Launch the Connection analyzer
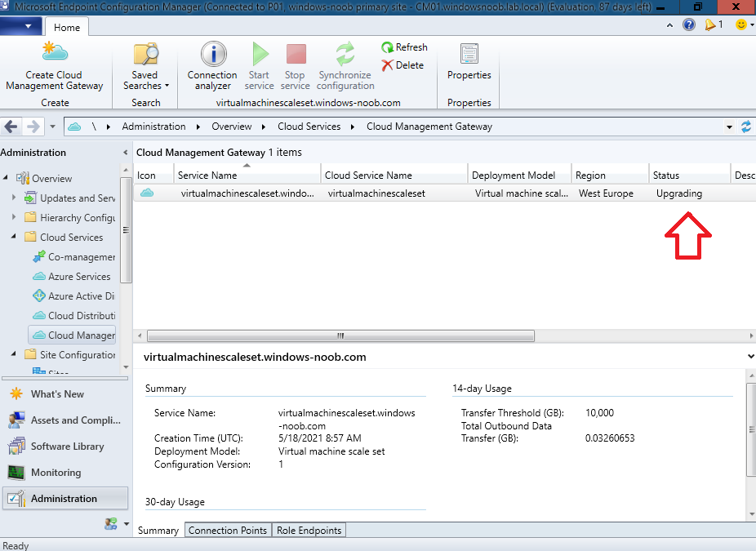 pos(212,67)
